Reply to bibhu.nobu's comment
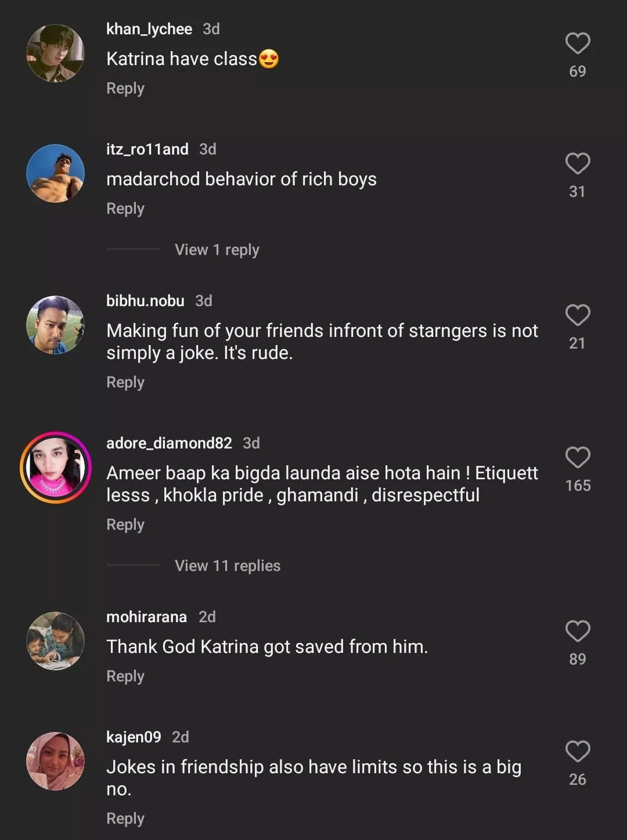The height and width of the screenshot is (840, 627). pyautogui.click(x=125, y=382)
